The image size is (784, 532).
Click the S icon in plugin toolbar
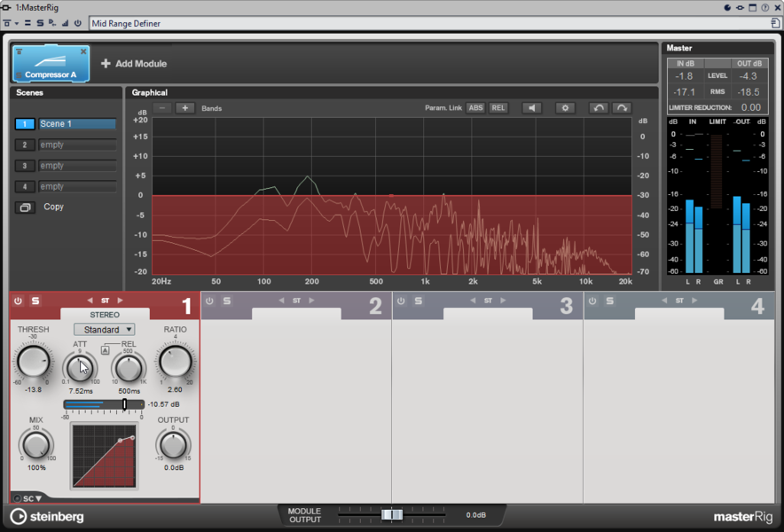click(x=40, y=24)
